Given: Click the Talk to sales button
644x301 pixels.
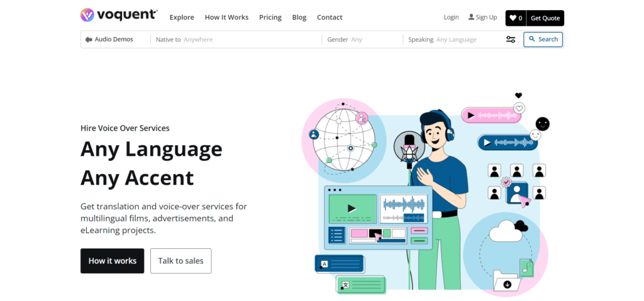Looking at the screenshot, I should coord(180,261).
